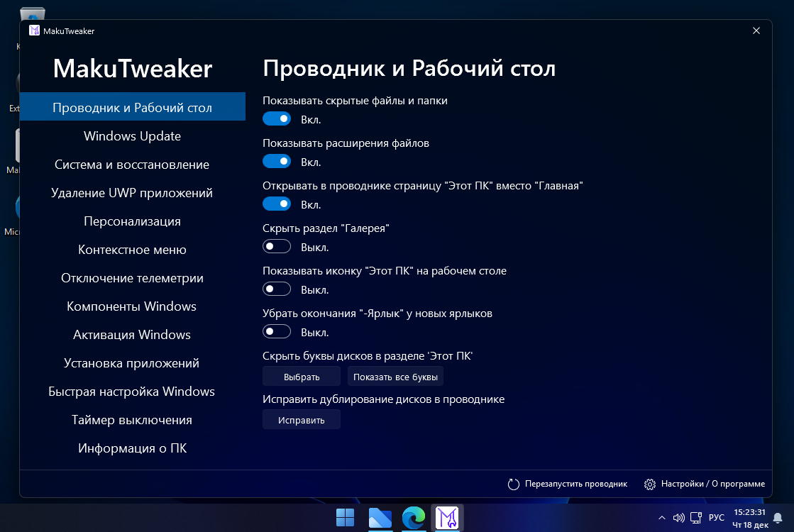The height and width of the screenshot is (532, 794).
Task: Go to 'Быстрая настройка Windows'
Action: tap(133, 391)
